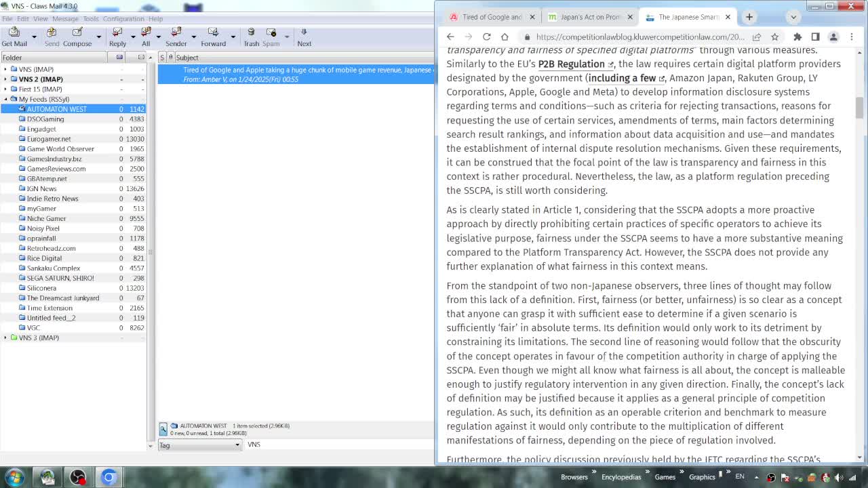The width and height of the screenshot is (868, 488).
Task: Click the quick search magnifier icon
Action: (x=163, y=428)
